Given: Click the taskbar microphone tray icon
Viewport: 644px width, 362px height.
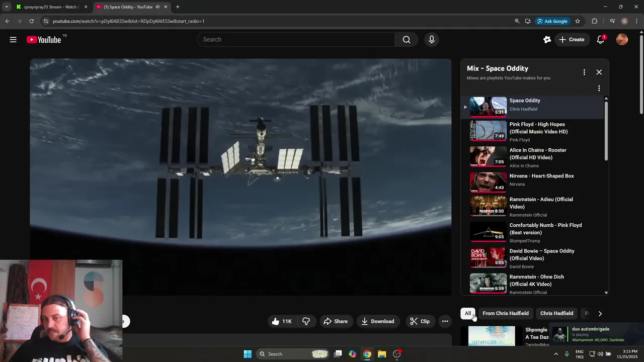Looking at the screenshot, I should pyautogui.click(x=567, y=354).
